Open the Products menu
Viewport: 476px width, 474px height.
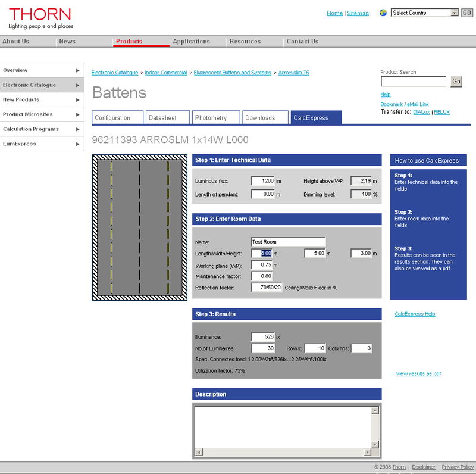click(129, 42)
